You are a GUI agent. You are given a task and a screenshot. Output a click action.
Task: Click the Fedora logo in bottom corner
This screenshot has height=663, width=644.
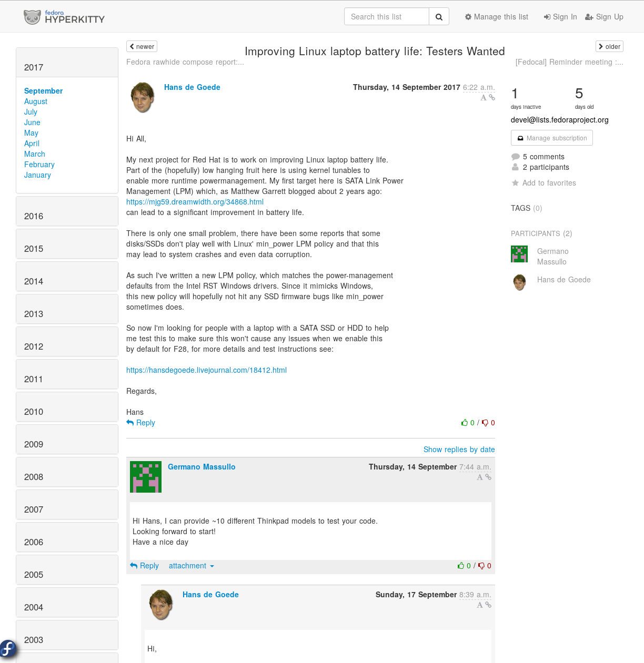8,649
